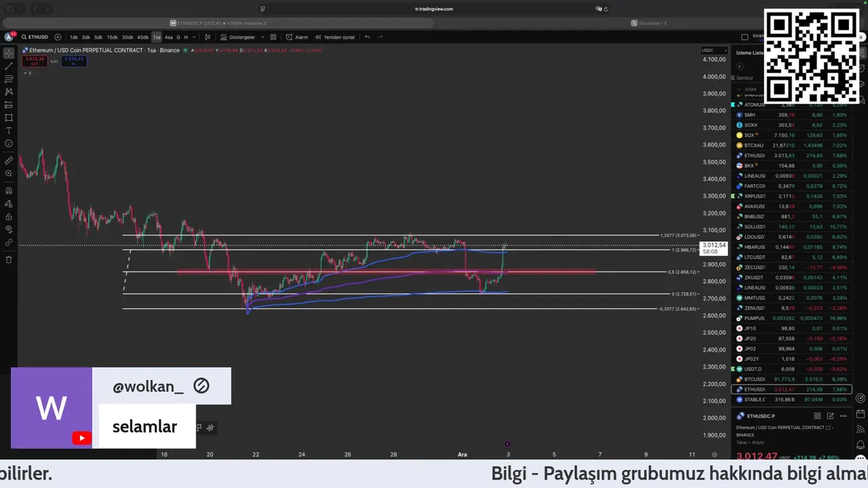Click the browser reload button

[x=606, y=9]
